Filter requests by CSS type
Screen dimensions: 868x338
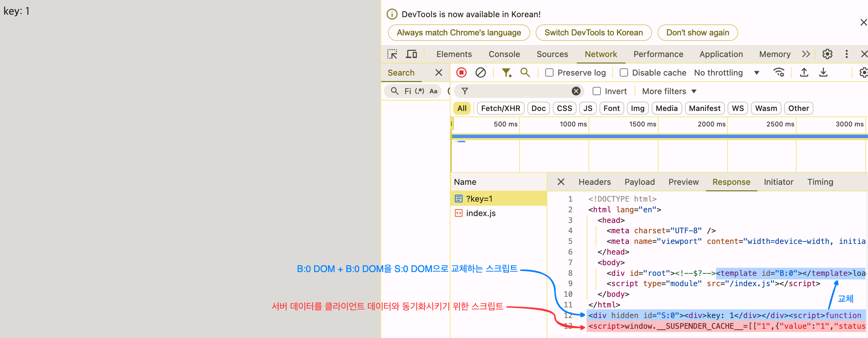[x=564, y=108]
